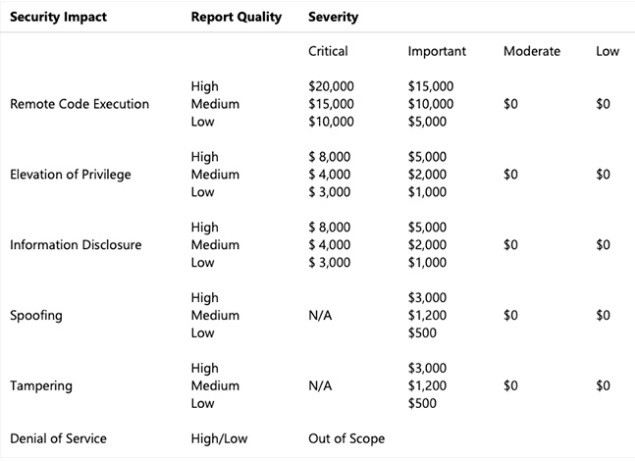The width and height of the screenshot is (635, 462).
Task: Select the $15,000 Important RCE amount
Action: pos(430,86)
